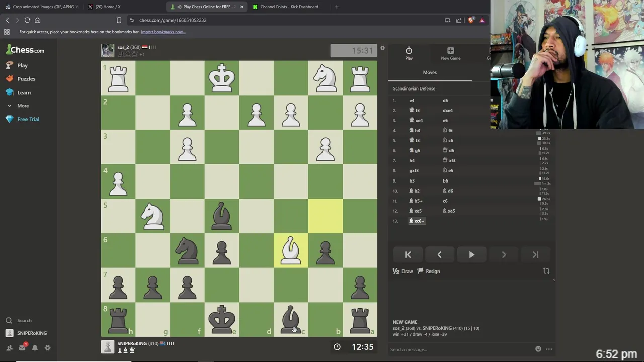The width and height of the screenshot is (644, 362).
Task: Select move 13 bishop xc6+
Action: [x=417, y=221]
